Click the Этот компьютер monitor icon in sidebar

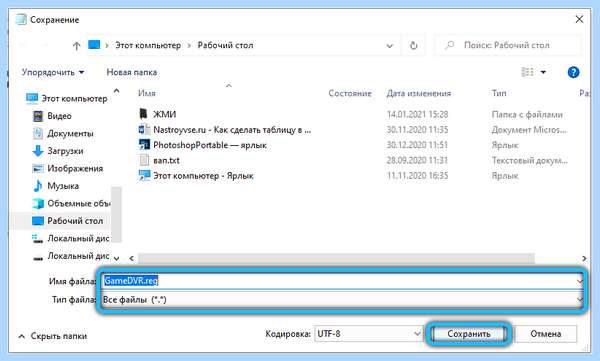(x=32, y=98)
